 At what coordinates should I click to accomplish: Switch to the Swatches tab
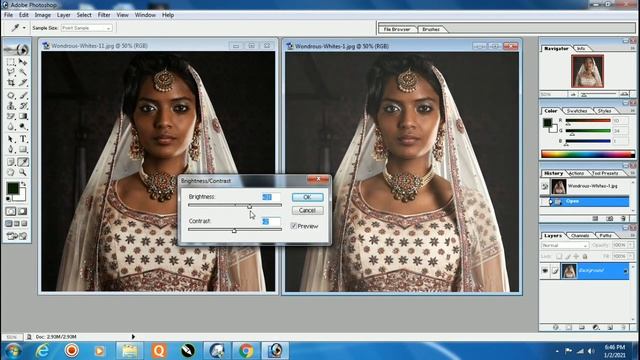(577, 111)
